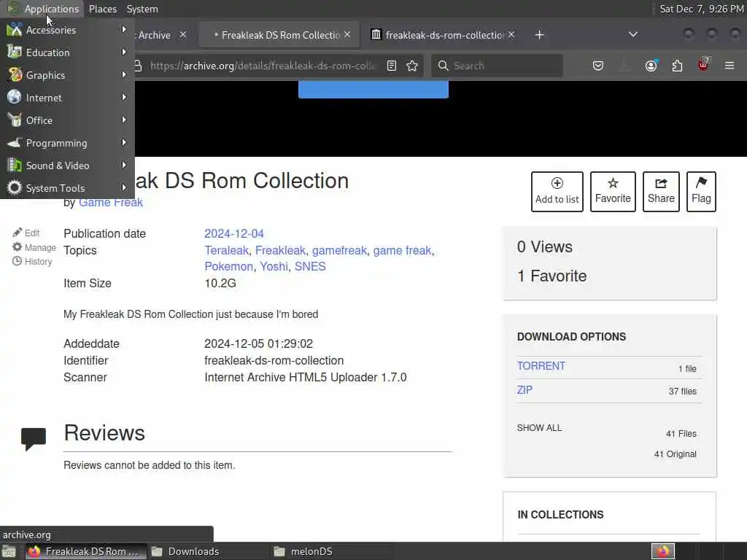This screenshot has width=747, height=560.
Task: Open the Teraleak topic link
Action: [226, 251]
